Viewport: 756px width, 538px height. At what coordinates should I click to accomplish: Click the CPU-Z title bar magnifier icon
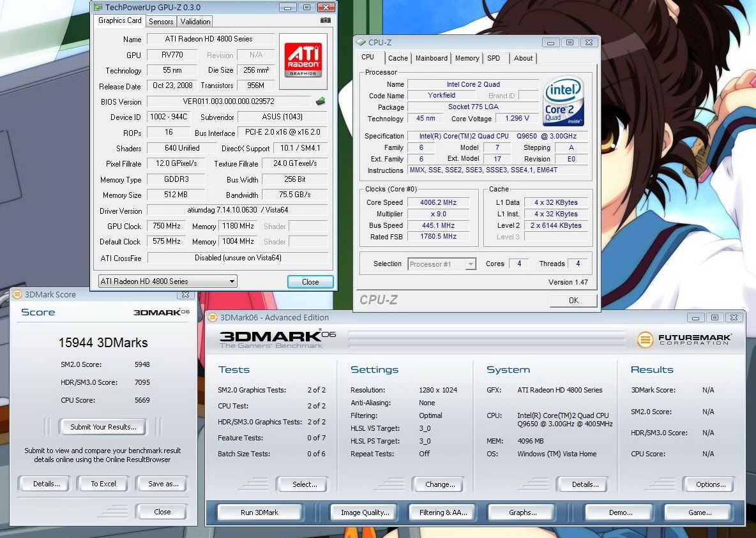[x=361, y=43]
